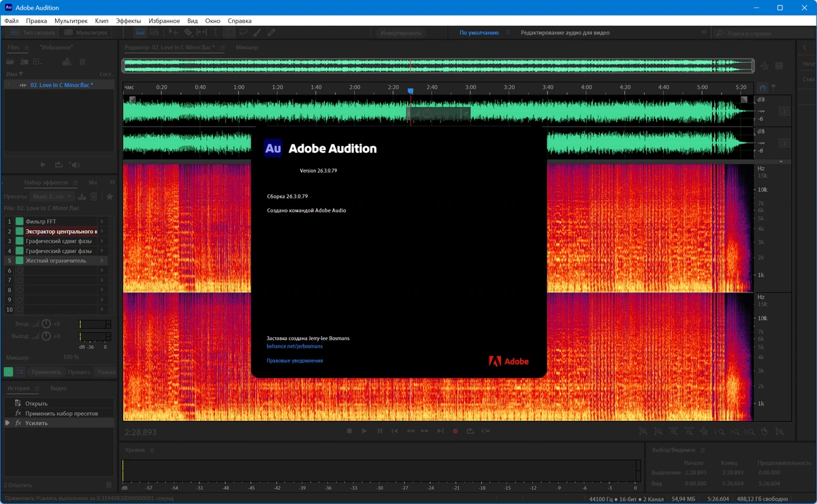Mark preset as favorite star icon
The image size is (817, 504).
click(x=109, y=197)
